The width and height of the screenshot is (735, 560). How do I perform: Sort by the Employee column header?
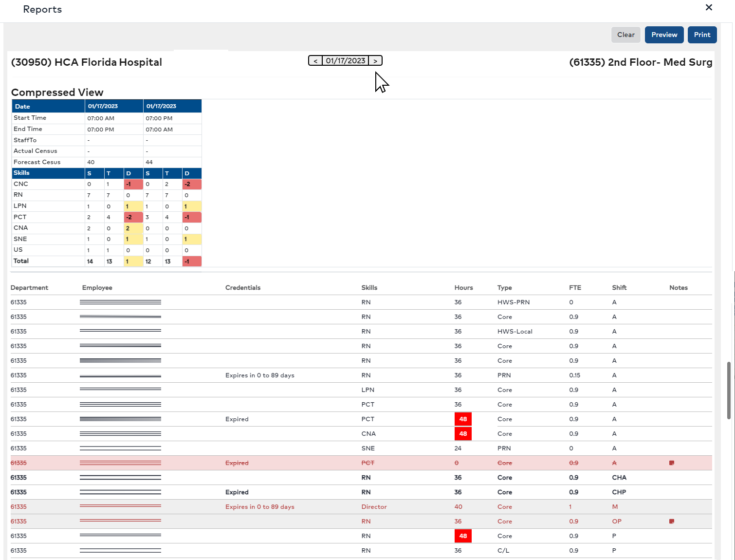click(x=97, y=287)
